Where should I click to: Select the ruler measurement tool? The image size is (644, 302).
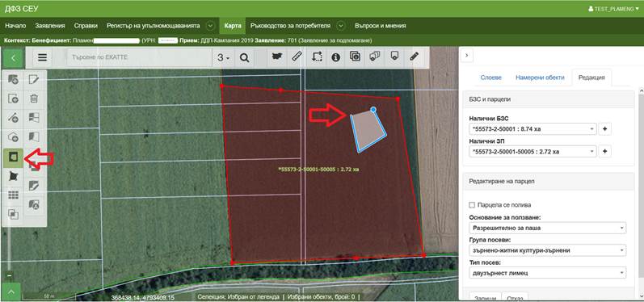[x=297, y=57]
